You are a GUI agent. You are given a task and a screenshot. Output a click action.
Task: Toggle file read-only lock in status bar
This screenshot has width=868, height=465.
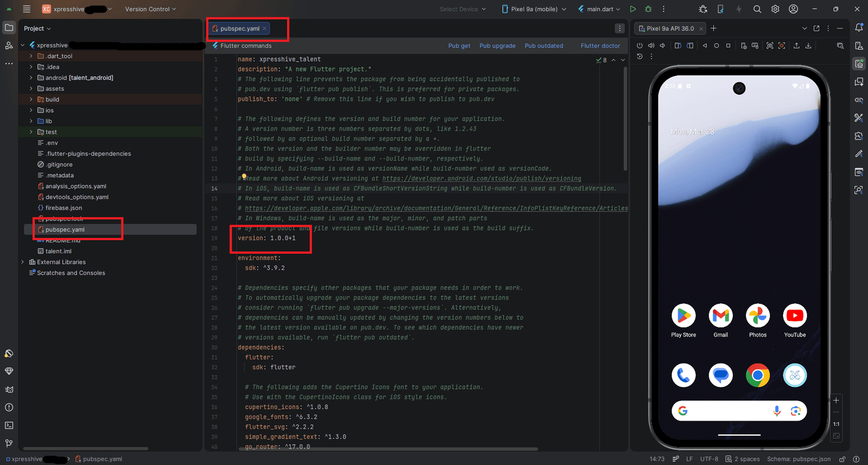point(843,459)
